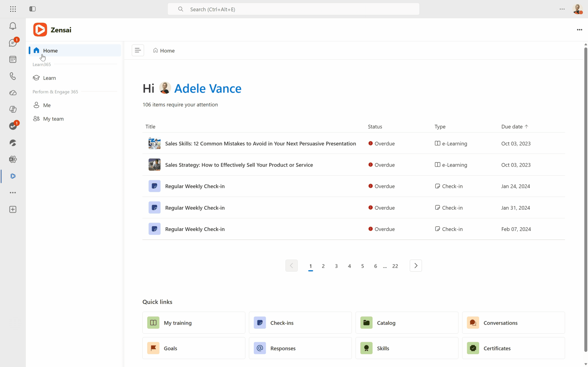Collapse the navigation with hamburger button

click(x=138, y=50)
